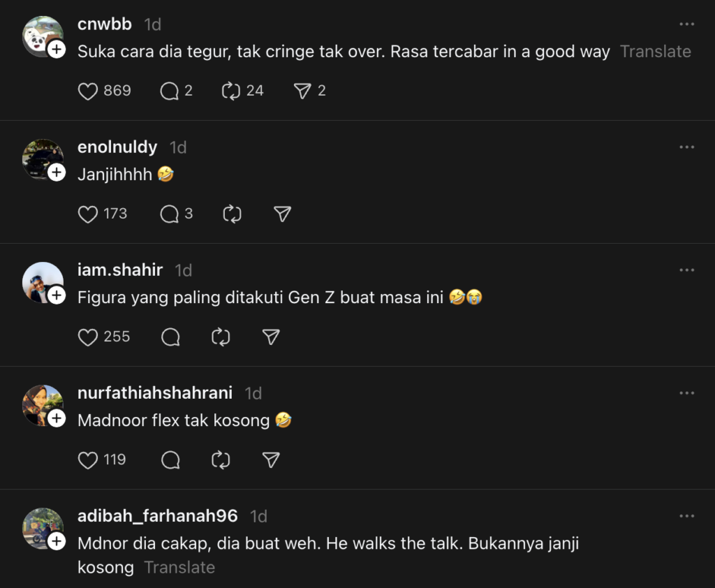Open more options for cnwbb's comment
The image size is (715, 588).
point(686,24)
